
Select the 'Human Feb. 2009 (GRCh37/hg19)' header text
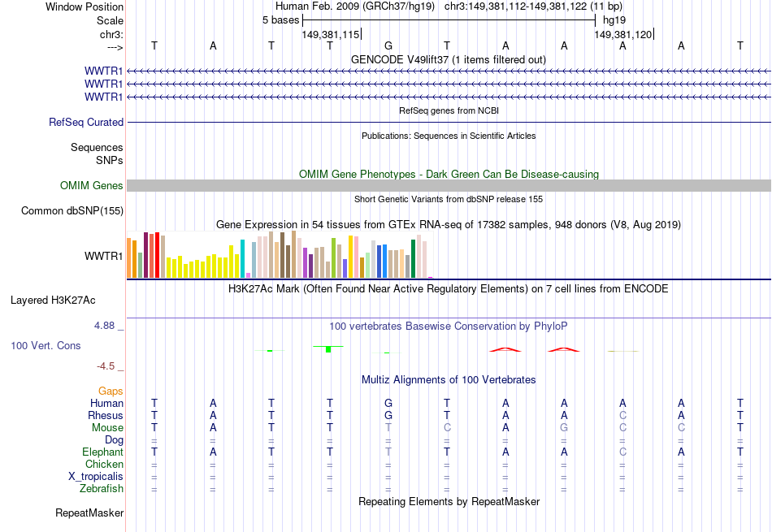(355, 6)
